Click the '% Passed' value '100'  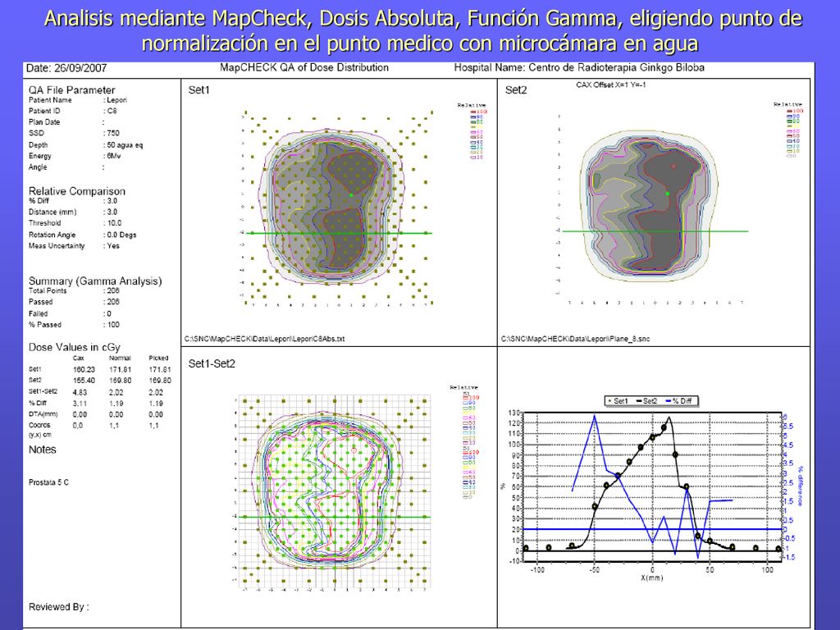tap(113, 325)
